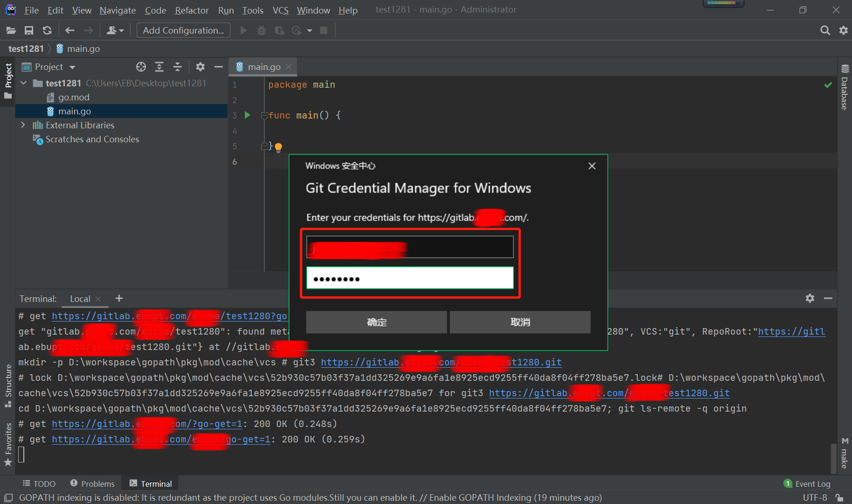The image size is (852, 504).
Task: Click the run gutter arrow beside func main
Action: click(x=248, y=115)
